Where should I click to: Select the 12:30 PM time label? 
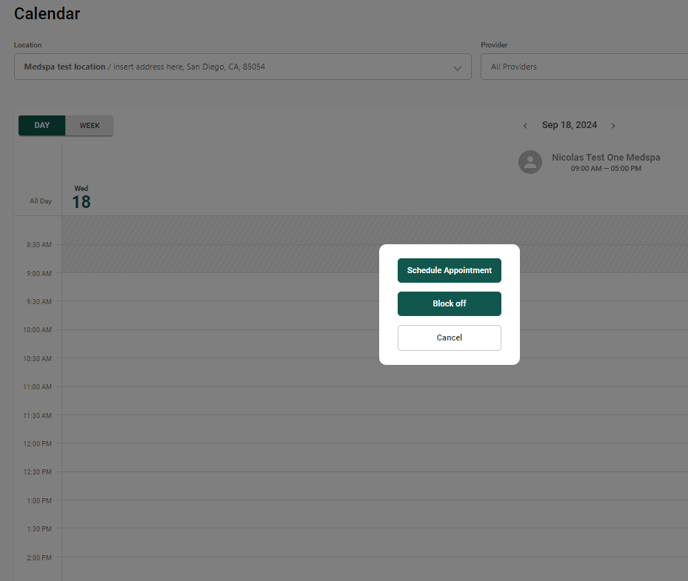[37, 472]
